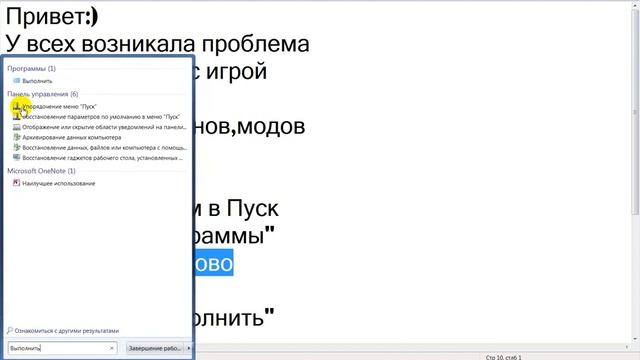Click the Архивирование данных компьютера backup icon

[17, 137]
